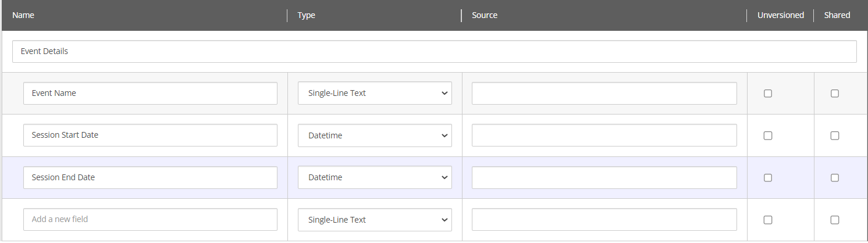
Task: Toggle Unversioned for Session End Date
Action: pyautogui.click(x=768, y=178)
